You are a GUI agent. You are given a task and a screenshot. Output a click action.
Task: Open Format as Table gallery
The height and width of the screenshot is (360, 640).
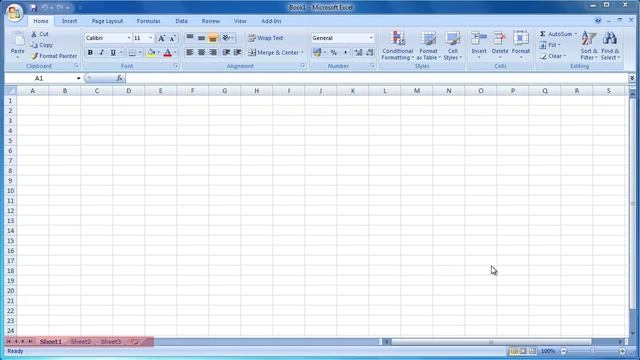point(429,46)
